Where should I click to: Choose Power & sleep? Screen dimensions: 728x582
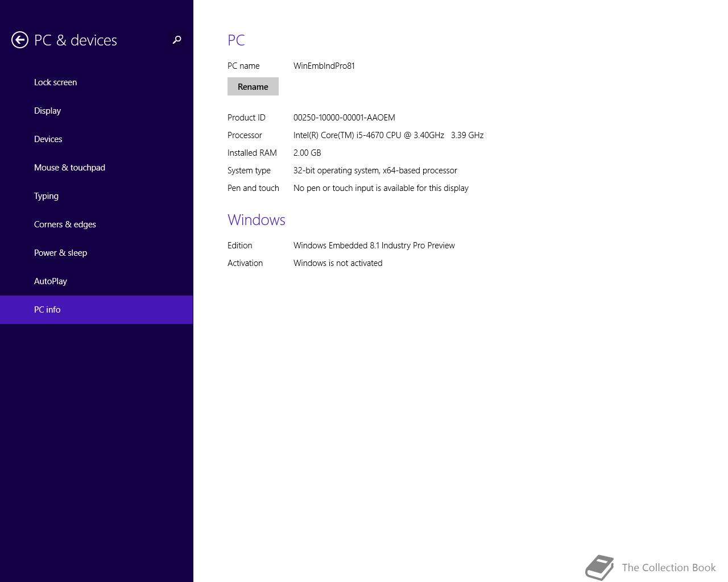(x=96, y=253)
